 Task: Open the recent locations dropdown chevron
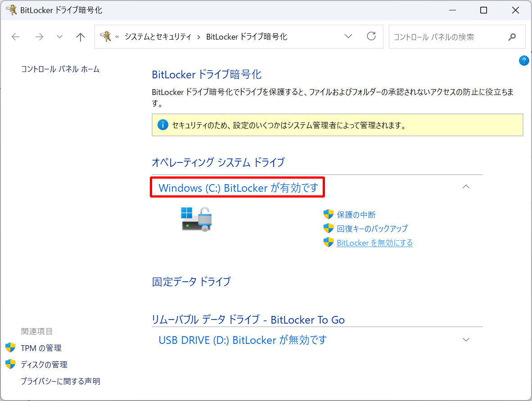pyautogui.click(x=60, y=36)
